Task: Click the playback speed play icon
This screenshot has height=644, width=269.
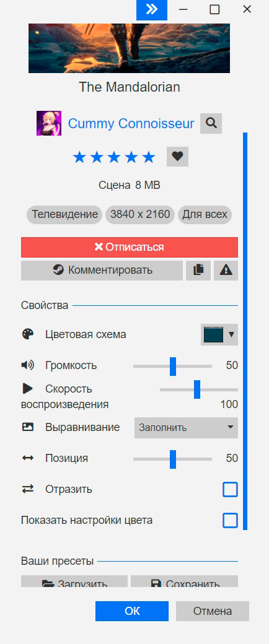Action: coord(27,388)
